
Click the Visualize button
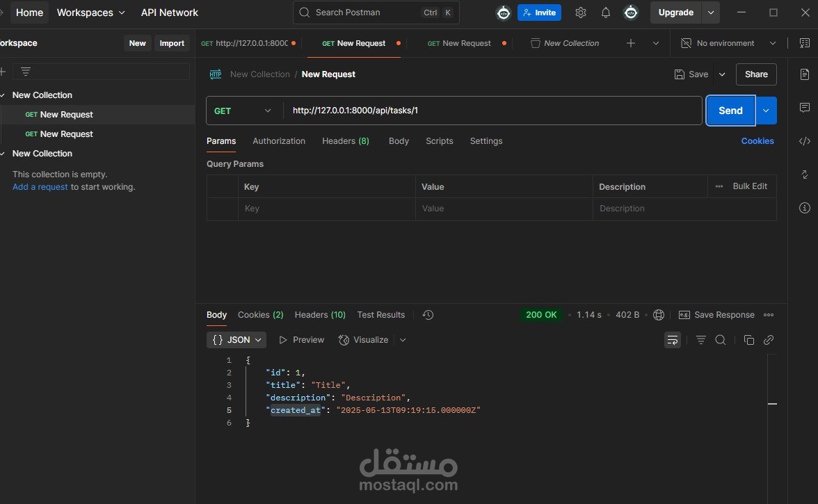point(364,340)
